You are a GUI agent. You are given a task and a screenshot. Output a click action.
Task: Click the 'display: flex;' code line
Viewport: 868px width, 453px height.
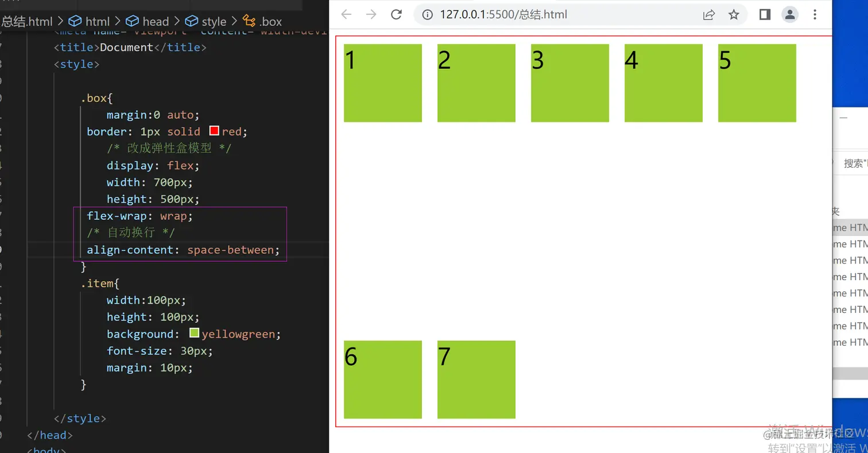(x=153, y=166)
